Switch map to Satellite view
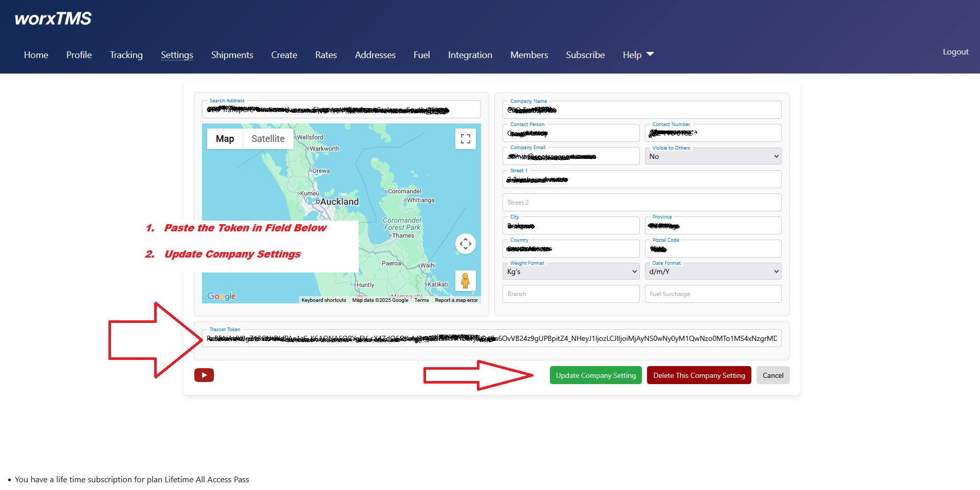 268,139
